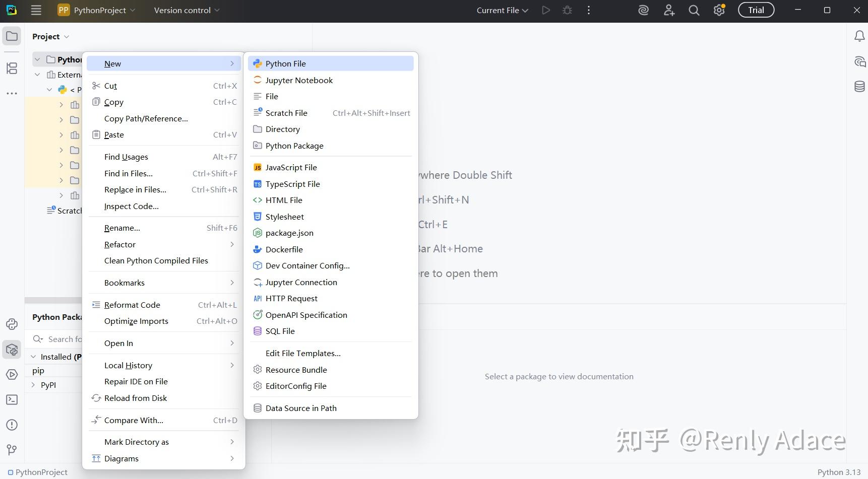
Task: Open the Settings gear
Action: click(x=719, y=10)
